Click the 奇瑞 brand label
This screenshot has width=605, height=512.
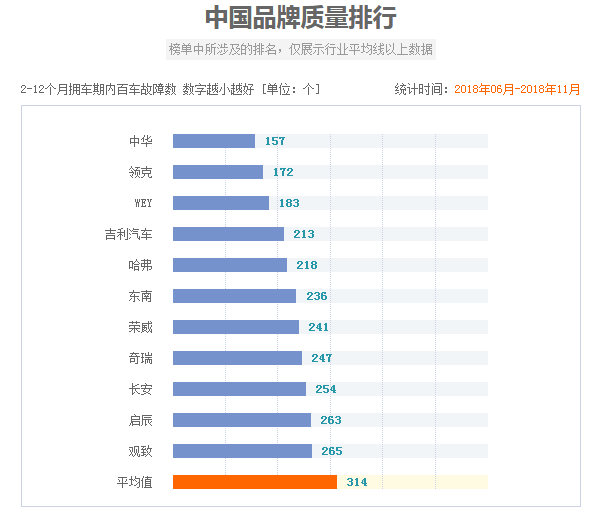[140, 358]
